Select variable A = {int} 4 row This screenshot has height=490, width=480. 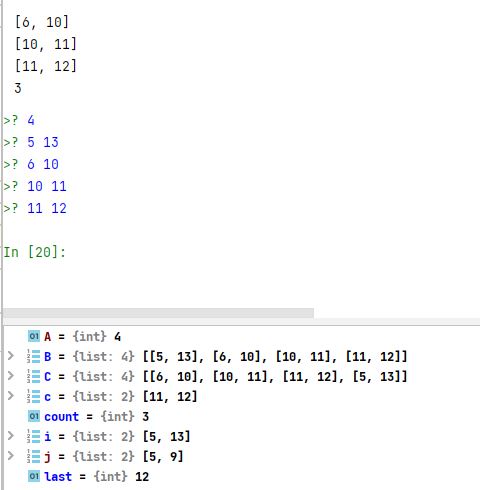click(242, 336)
